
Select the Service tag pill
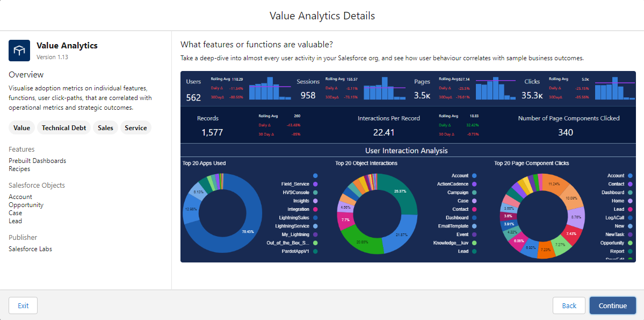point(136,128)
